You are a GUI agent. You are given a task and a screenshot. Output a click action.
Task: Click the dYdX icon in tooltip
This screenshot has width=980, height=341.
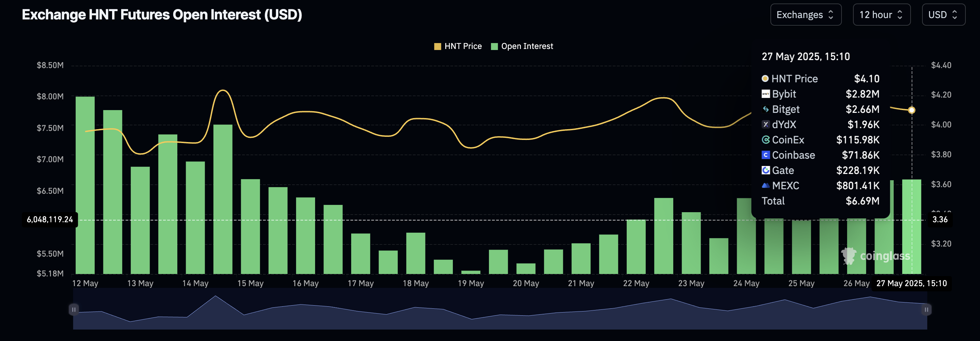tap(766, 124)
